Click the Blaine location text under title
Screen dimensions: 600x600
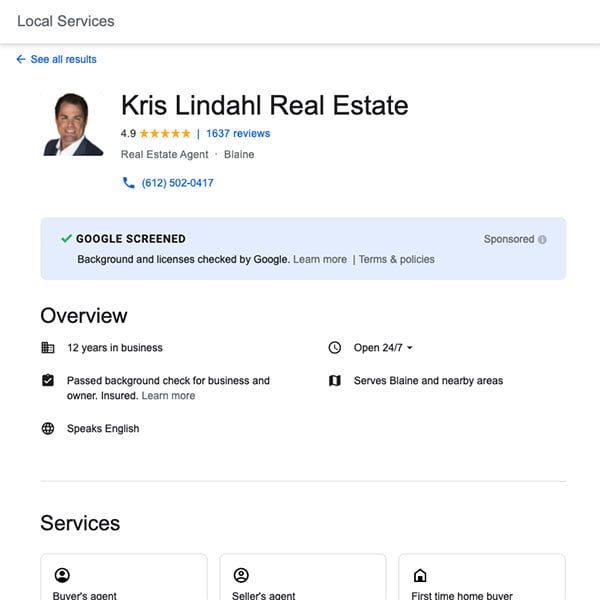click(x=239, y=155)
